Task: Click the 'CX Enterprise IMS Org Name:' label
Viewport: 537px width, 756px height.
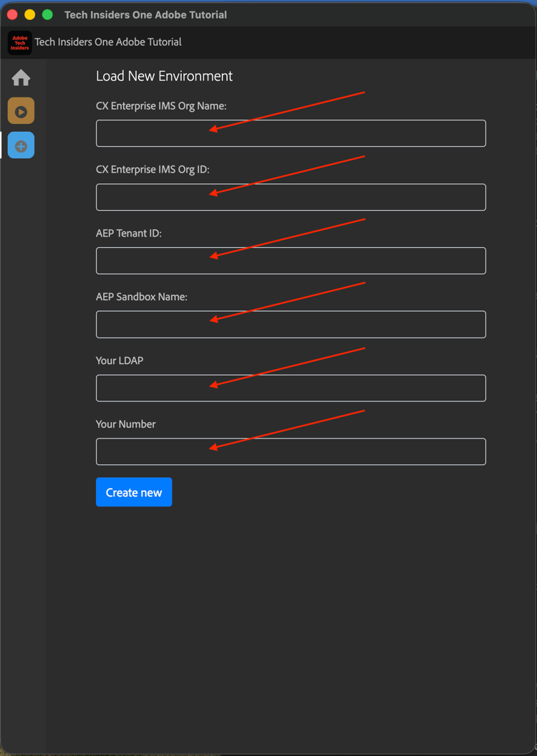Action: 161,106
